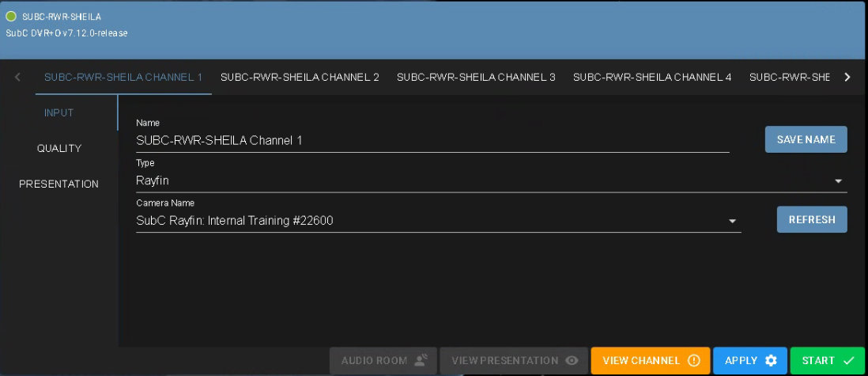Click the green status indicator dot
Image resolution: width=868 pixels, height=376 pixels.
coord(11,16)
